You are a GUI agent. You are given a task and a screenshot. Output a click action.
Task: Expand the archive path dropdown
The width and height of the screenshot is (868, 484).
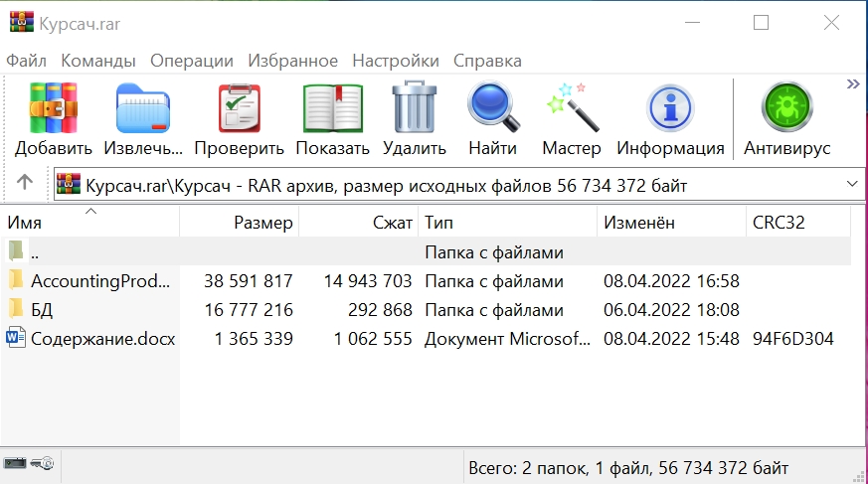point(851,184)
